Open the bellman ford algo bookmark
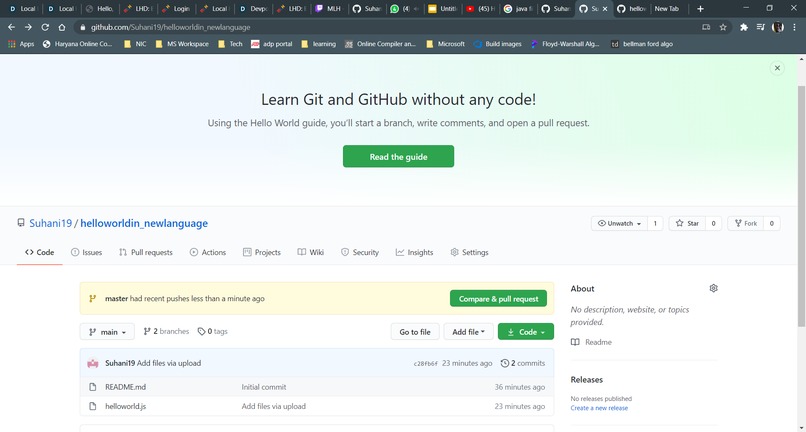806x432 pixels. [642, 44]
